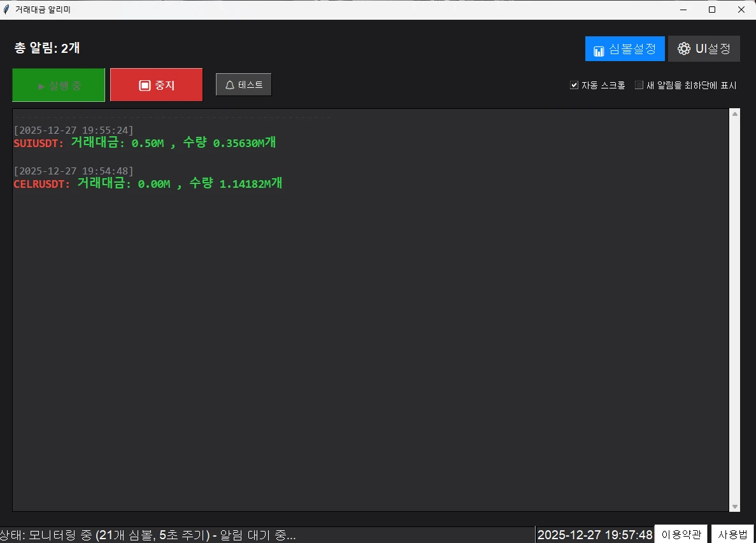Stop monitoring with the red 중지 button
The height and width of the screenshot is (543, 756).
coord(156,85)
